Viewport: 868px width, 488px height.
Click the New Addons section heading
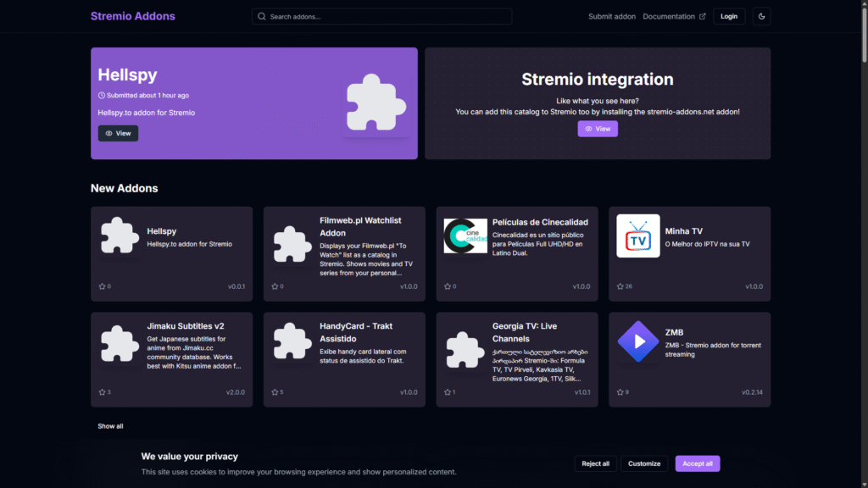[x=124, y=189]
